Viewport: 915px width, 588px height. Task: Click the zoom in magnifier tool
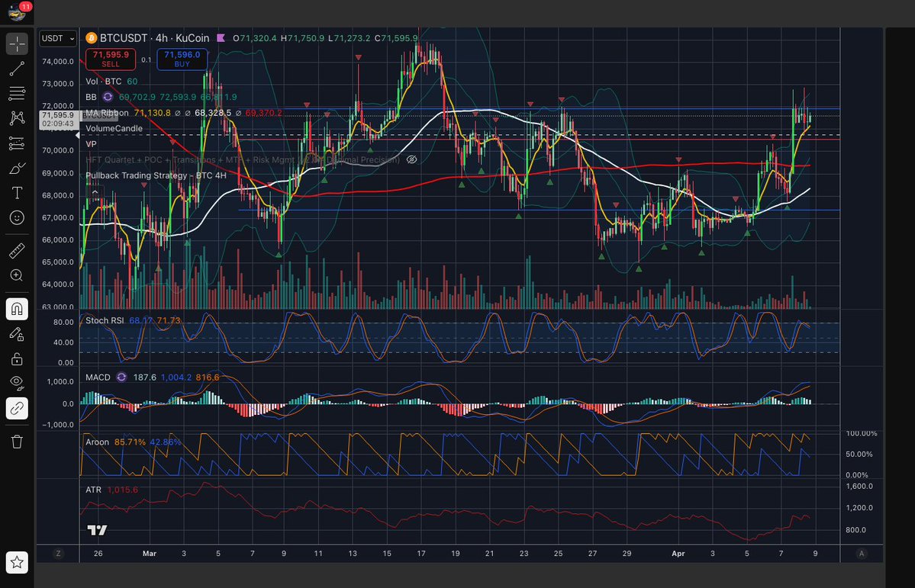(17, 275)
